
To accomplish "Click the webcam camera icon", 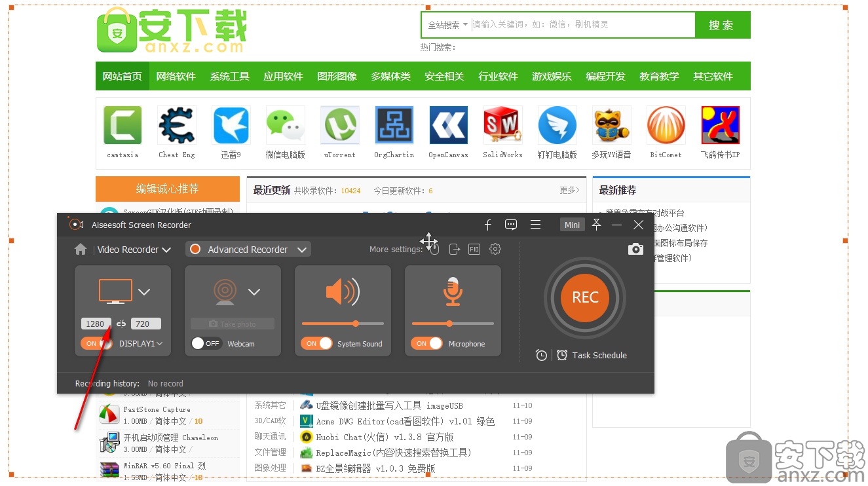I will 225,292.
